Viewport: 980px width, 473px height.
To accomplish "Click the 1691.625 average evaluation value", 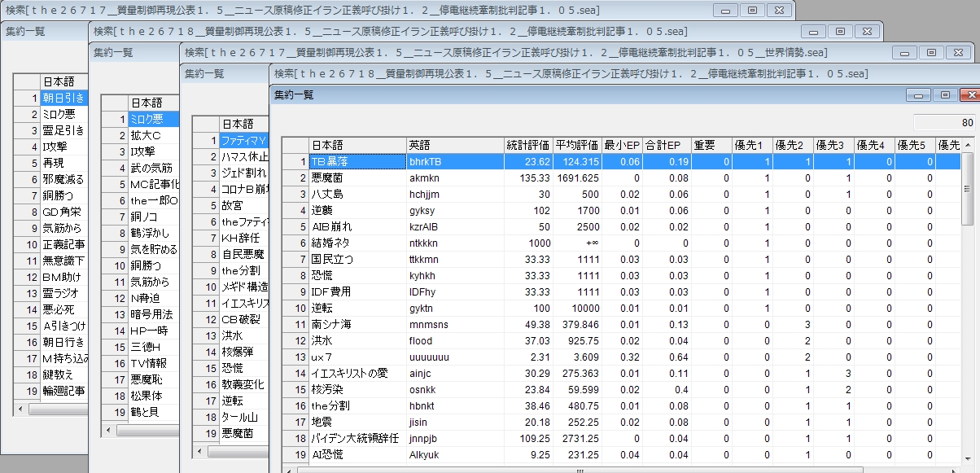I will (576, 177).
